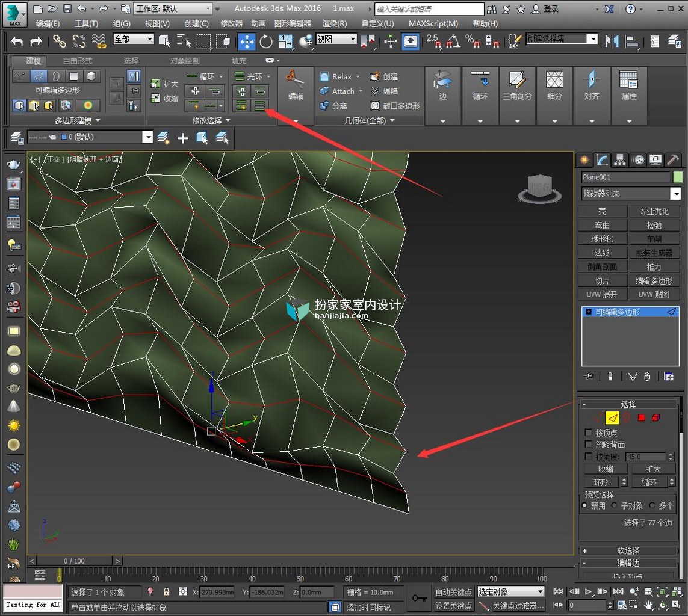
Task: Click the Plane001 object color swatch
Action: click(678, 177)
